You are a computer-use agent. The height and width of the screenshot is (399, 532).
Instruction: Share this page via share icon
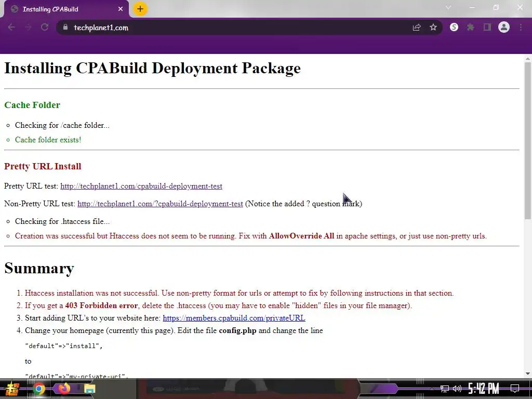[417, 28]
